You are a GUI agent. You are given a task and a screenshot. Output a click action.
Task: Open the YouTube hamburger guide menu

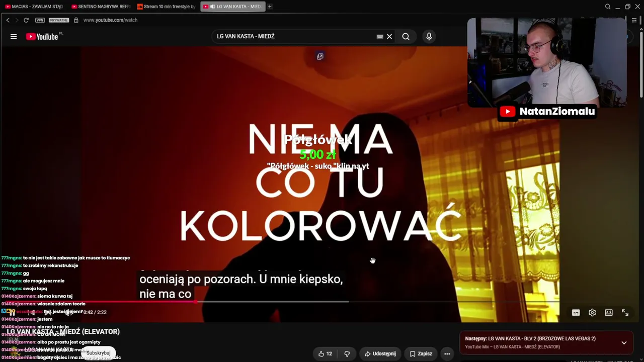14,36
